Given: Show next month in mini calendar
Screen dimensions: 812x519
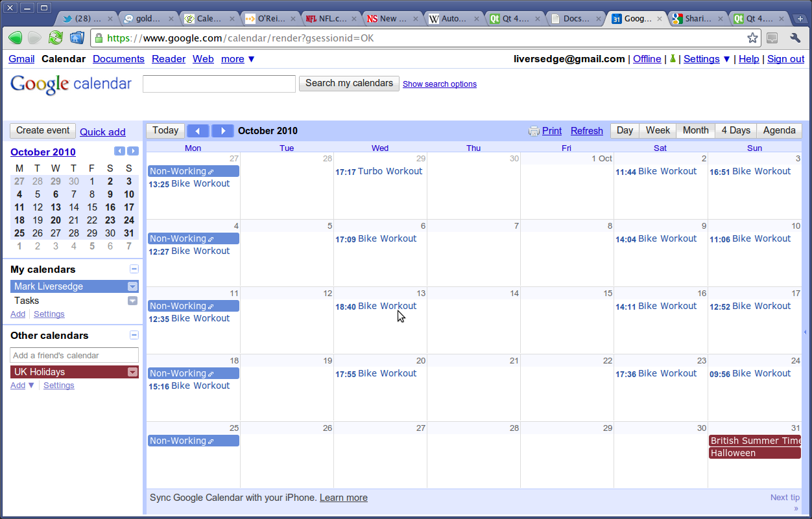Looking at the screenshot, I should click(133, 151).
